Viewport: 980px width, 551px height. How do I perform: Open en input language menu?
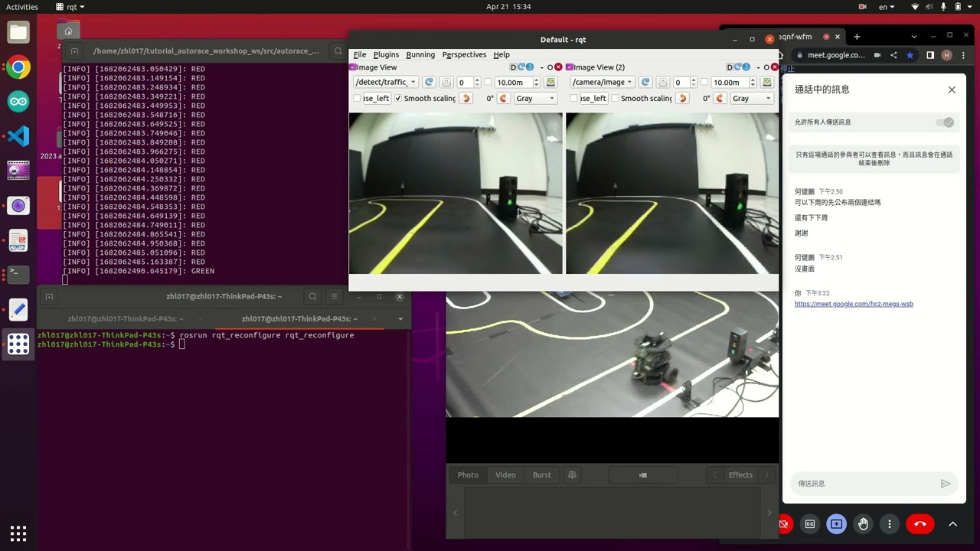click(887, 7)
